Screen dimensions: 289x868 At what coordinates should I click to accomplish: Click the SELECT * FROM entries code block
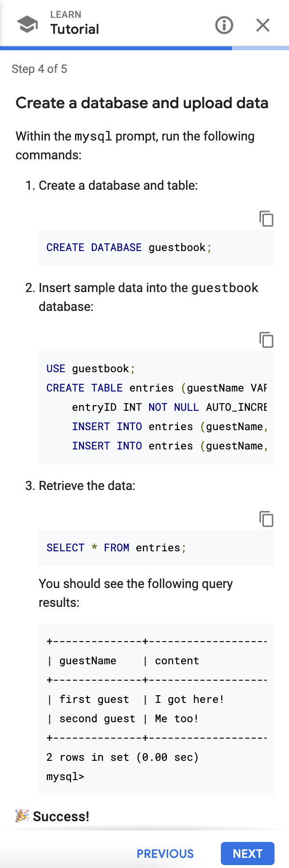pyautogui.click(x=156, y=547)
